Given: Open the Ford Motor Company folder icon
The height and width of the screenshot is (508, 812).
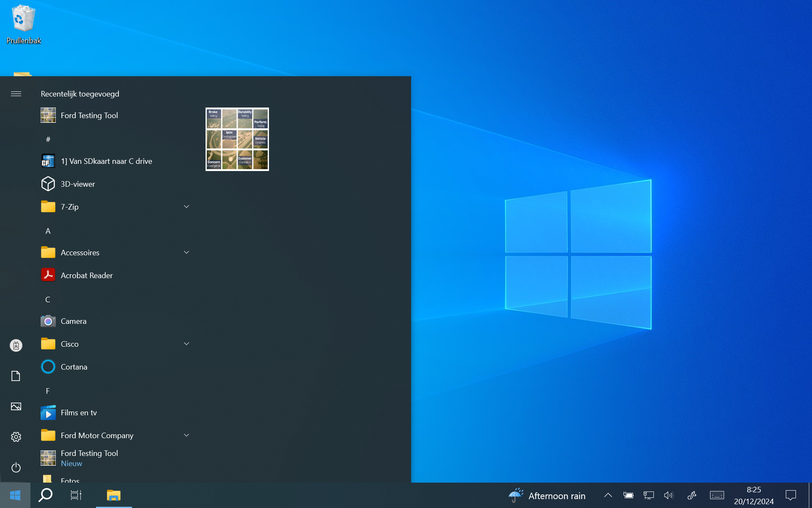Looking at the screenshot, I should click(48, 436).
